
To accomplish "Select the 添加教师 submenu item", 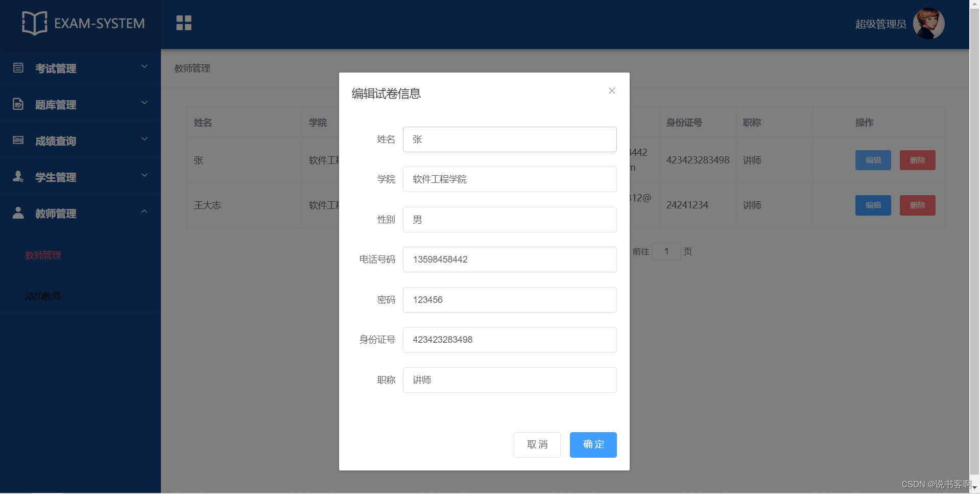I will click(43, 296).
